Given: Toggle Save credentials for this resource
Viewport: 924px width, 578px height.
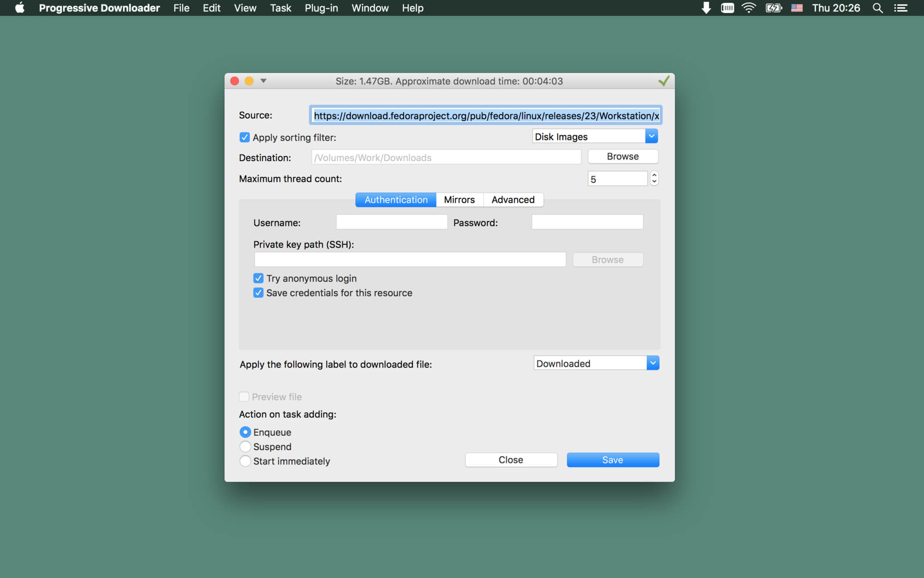Looking at the screenshot, I should coord(258,293).
